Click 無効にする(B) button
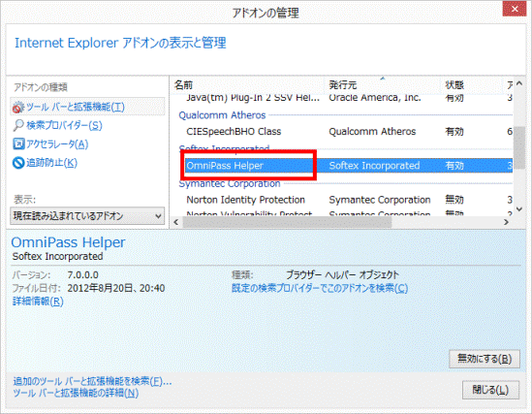Image resolution: width=532 pixels, height=414 pixels. pyautogui.click(x=485, y=359)
